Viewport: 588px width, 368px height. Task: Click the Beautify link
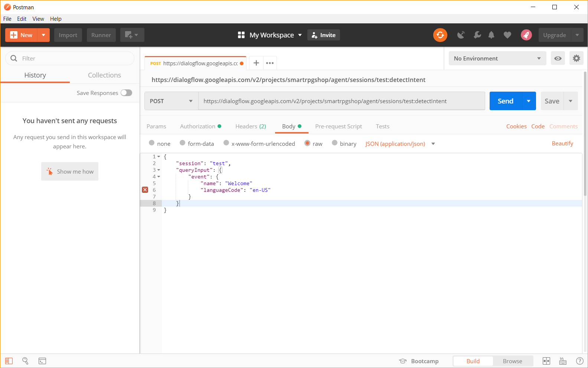[x=562, y=144]
